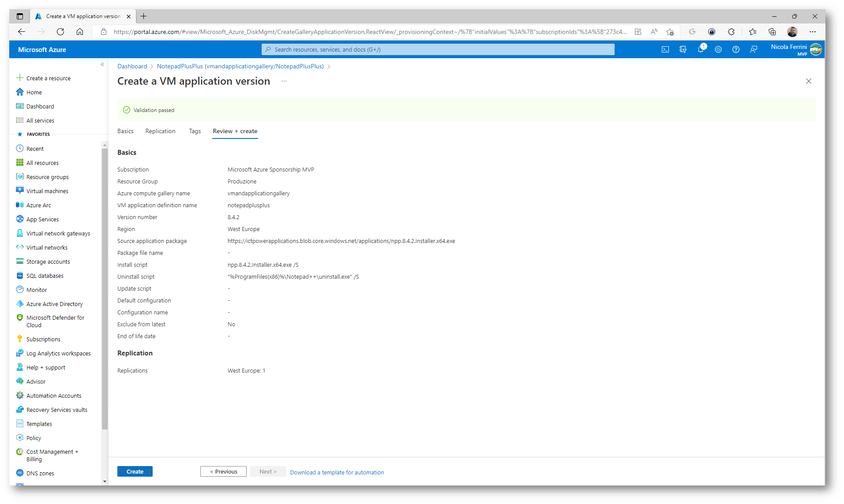Refresh the browser page
Screen dimensions: 844x504
pyautogui.click(x=60, y=32)
